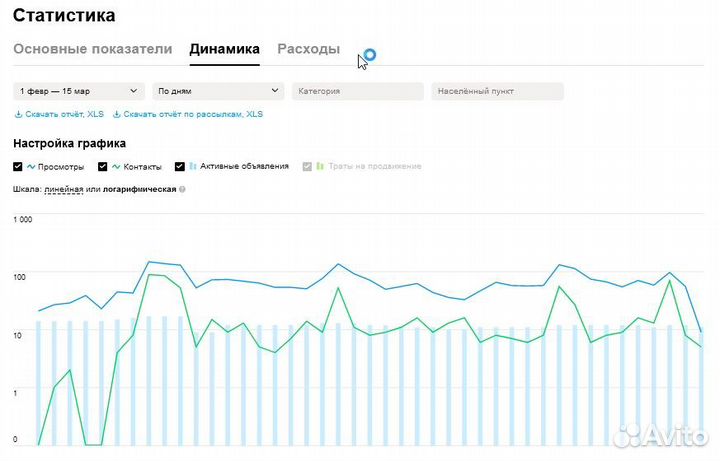
Task: Click the help question mark next to 'логарифмическая'
Action: (x=182, y=189)
